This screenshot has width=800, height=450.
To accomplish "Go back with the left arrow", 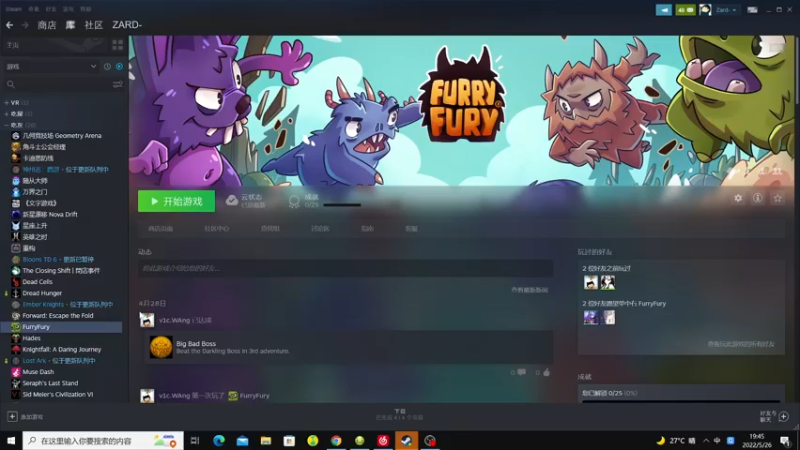I will pos(10,24).
